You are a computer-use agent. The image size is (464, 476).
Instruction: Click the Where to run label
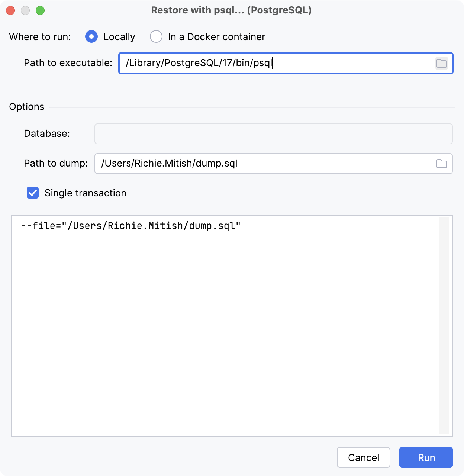pyautogui.click(x=40, y=36)
